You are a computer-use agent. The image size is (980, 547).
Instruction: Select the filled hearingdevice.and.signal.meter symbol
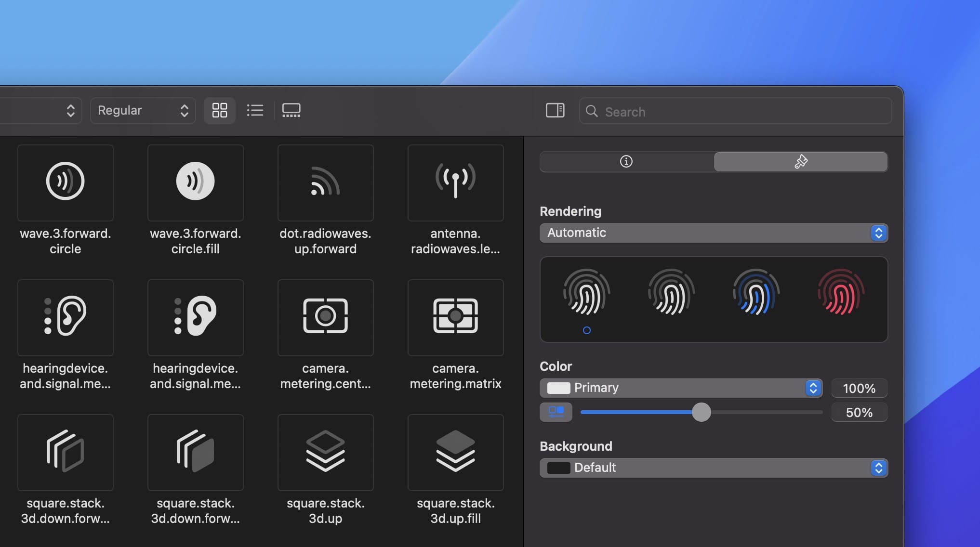pyautogui.click(x=196, y=318)
